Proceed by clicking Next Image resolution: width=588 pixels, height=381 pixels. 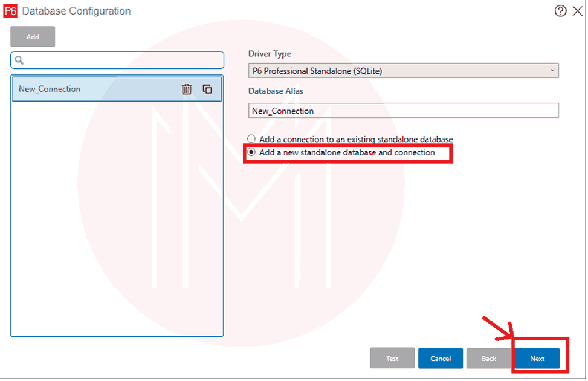click(x=537, y=359)
